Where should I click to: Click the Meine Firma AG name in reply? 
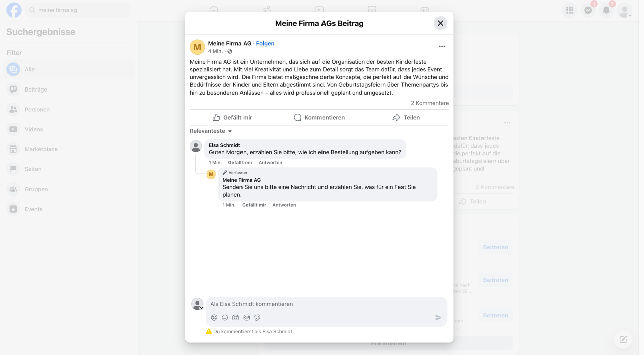point(242,180)
